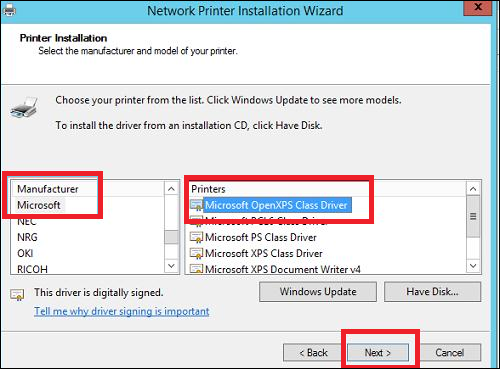
Task: Click the printer icon in the title bar
Action: point(9,10)
